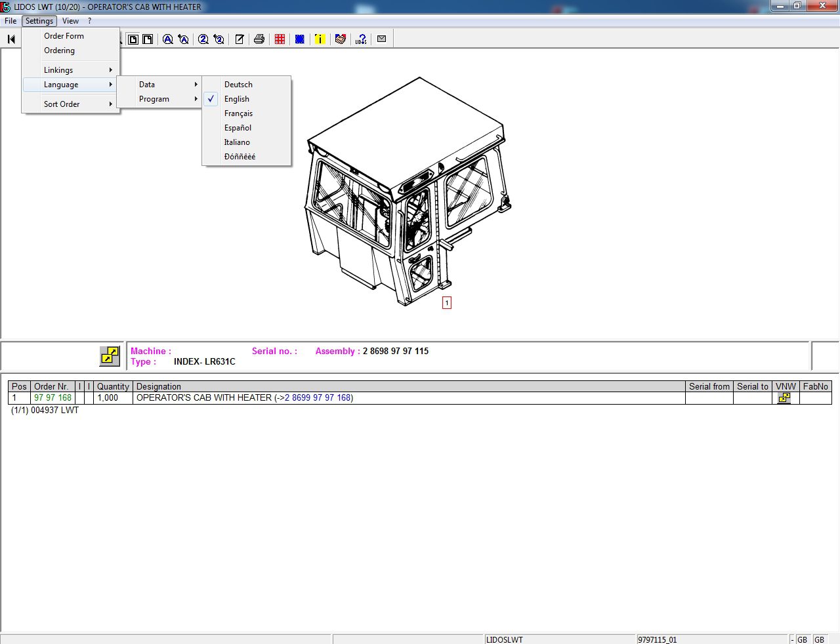
Task: Click the notepad edit icon in the toolbar
Action: tap(239, 39)
